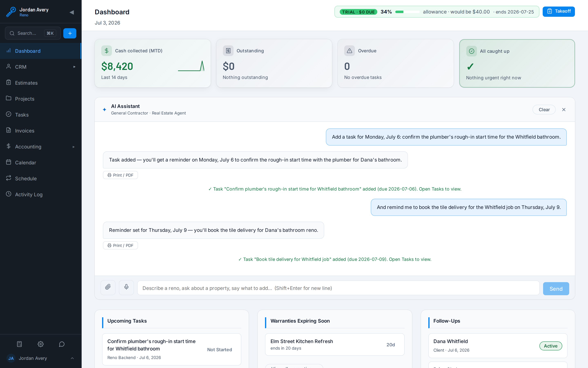Click the blue plus add button
This screenshot has height=368, width=588.
click(x=70, y=33)
